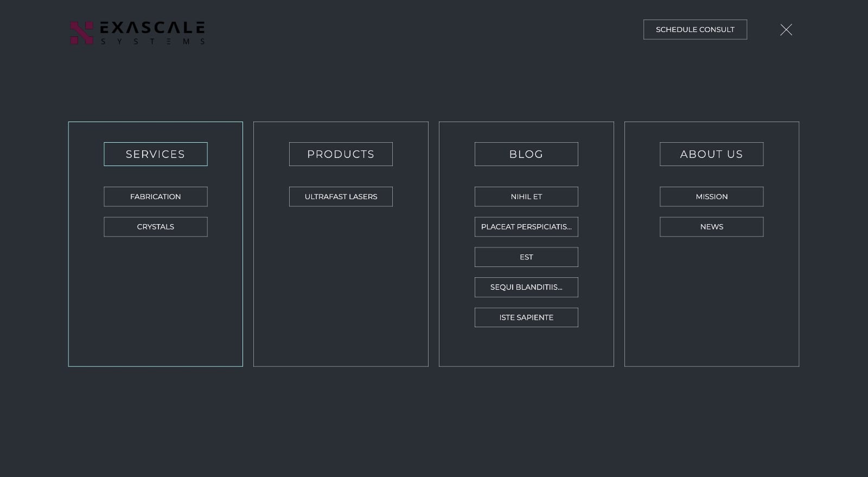Screen dimensions: 868x477
Task: Open the Iste Sapiente blog post
Action: pyautogui.click(x=526, y=317)
